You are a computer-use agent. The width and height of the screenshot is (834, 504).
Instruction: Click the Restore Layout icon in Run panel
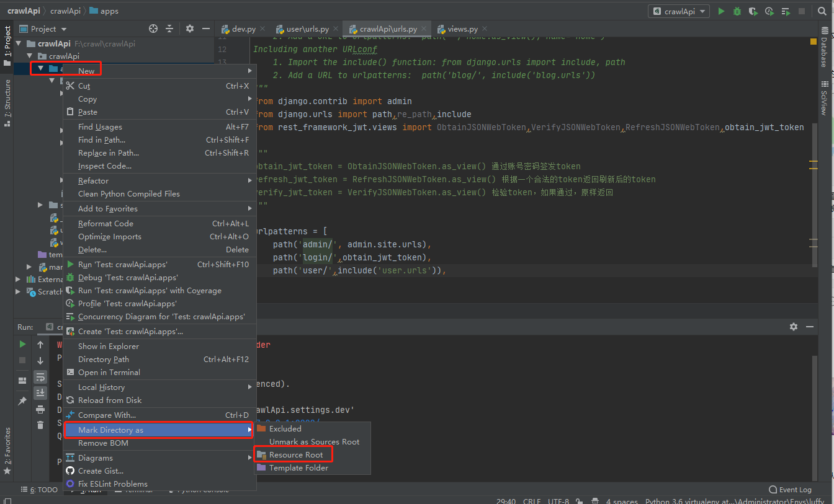[x=22, y=380]
